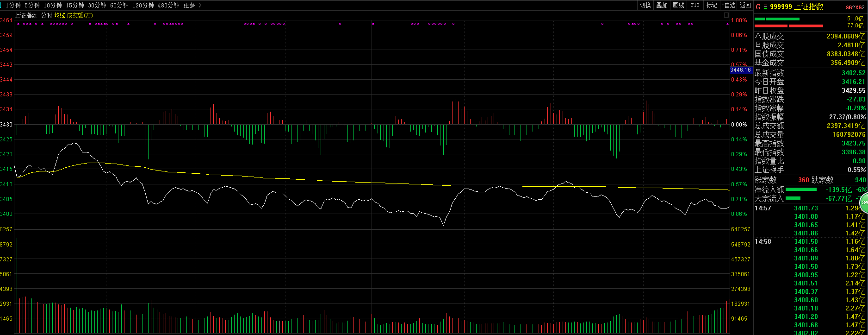Open the 30分钟 period chart
Image resolution: width=868 pixels, height=335 pixels.
tap(97, 6)
